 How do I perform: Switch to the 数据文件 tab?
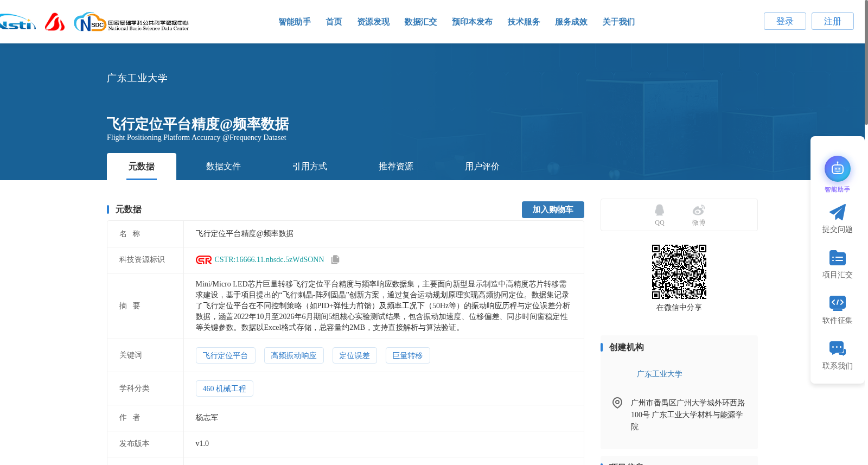[224, 167]
